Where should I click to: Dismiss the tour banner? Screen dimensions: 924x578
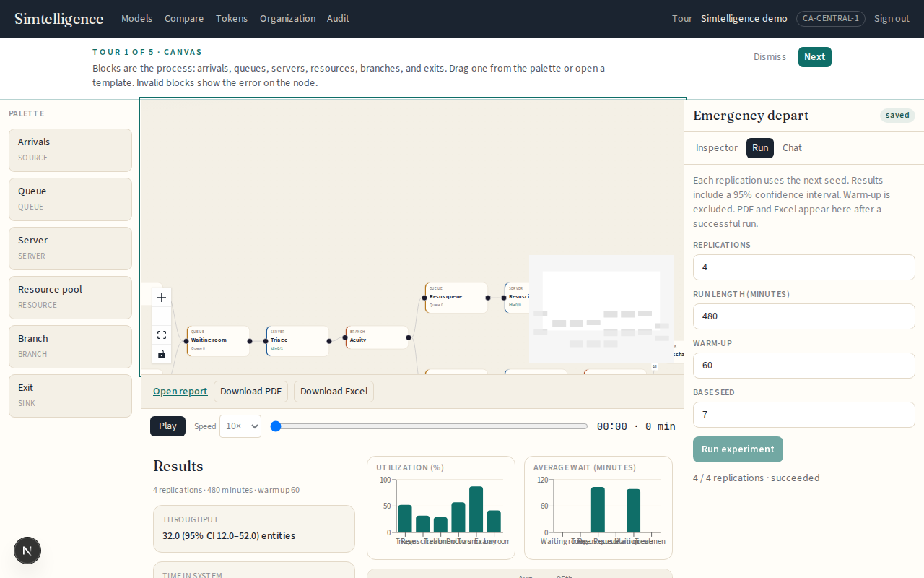(x=770, y=57)
